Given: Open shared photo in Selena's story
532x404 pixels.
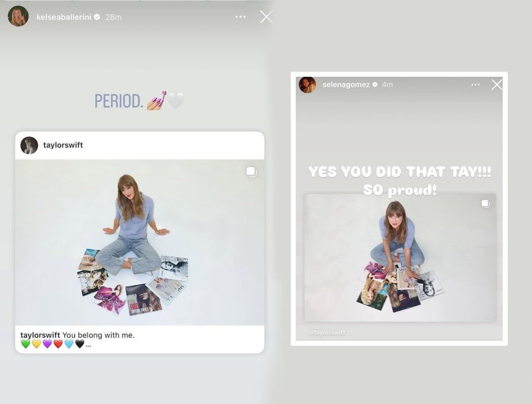Looking at the screenshot, I should (x=400, y=258).
